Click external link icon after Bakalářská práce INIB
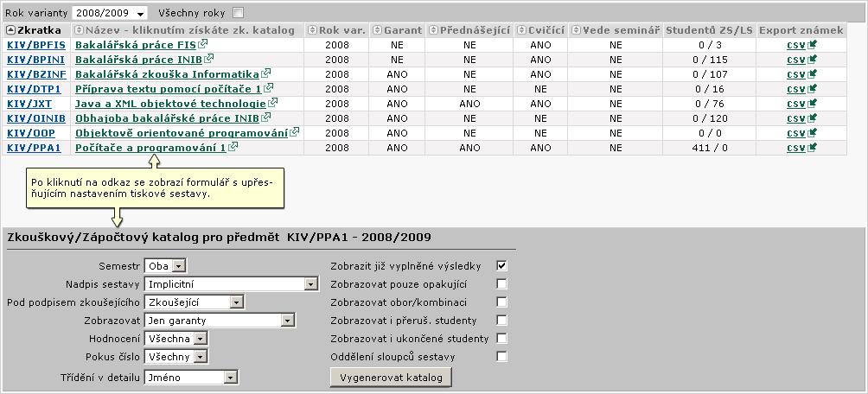Viewport: 868px width, 394px height. pos(208,58)
